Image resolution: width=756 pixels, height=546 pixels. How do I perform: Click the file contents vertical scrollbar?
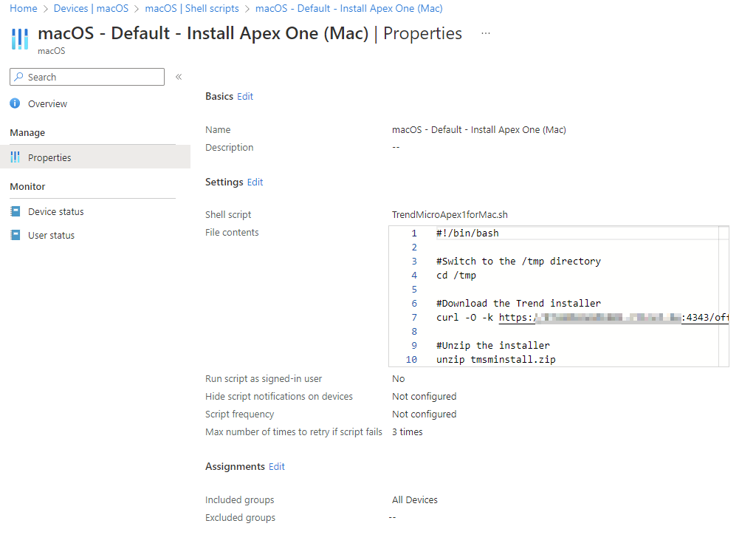[x=724, y=296]
